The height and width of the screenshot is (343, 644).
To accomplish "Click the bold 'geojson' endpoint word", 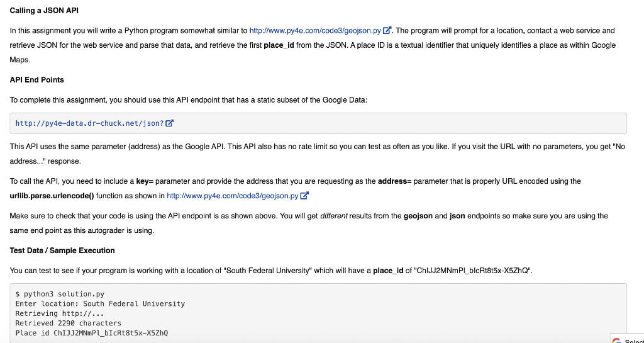I will (x=418, y=216).
